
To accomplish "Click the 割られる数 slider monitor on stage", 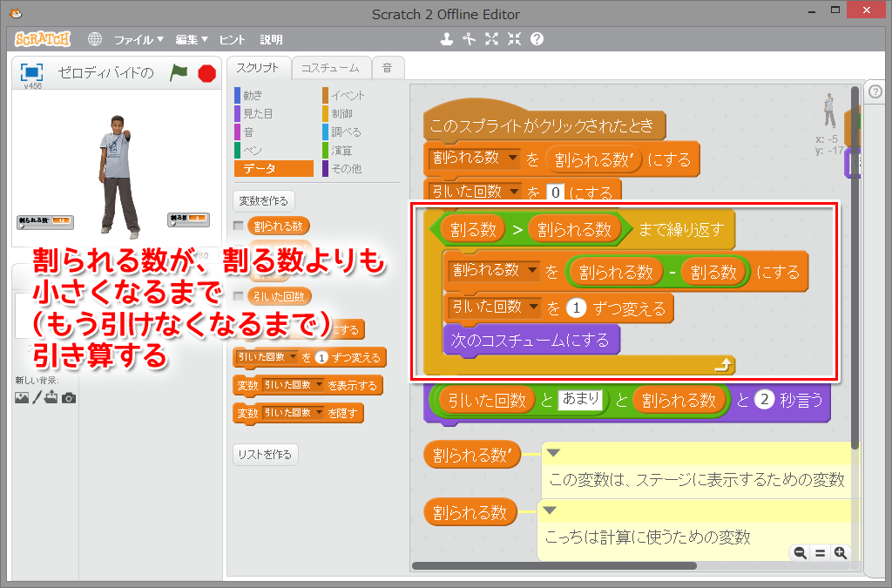I will (45, 222).
